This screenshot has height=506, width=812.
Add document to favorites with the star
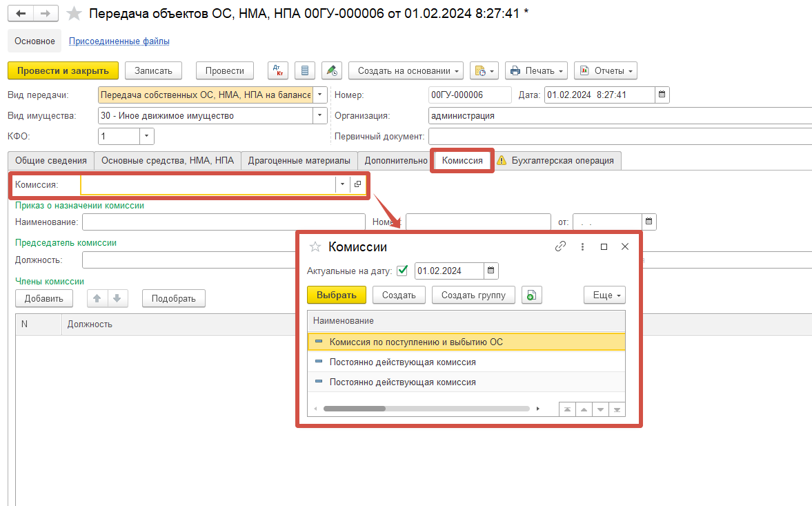pyautogui.click(x=75, y=14)
